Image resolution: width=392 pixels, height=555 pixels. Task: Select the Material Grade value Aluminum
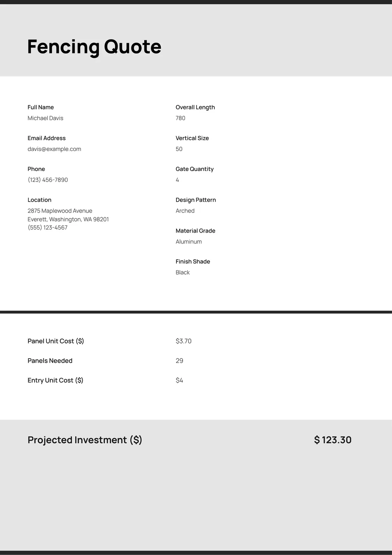(x=189, y=242)
